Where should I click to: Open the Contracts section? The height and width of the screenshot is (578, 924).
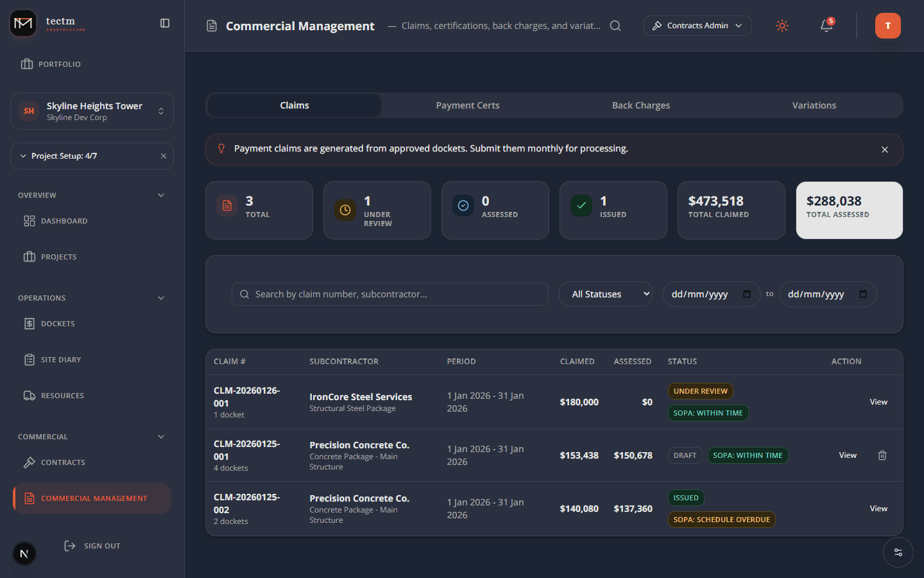62,462
